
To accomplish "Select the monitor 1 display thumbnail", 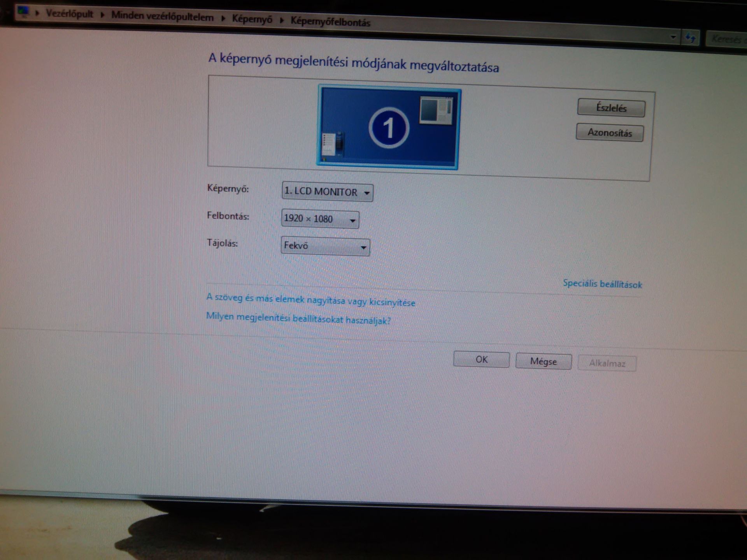I will (388, 128).
